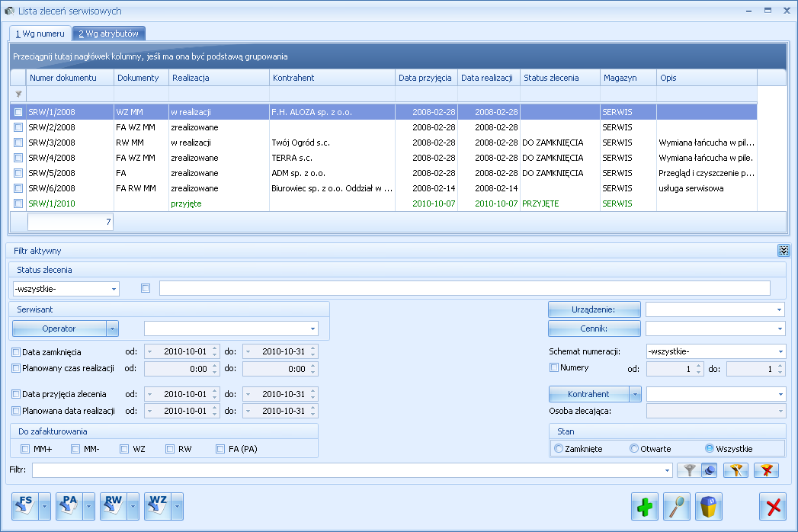Expand Kontrahent button dropdown arrow
Viewport: 798px width, 532px height.
pos(635,394)
